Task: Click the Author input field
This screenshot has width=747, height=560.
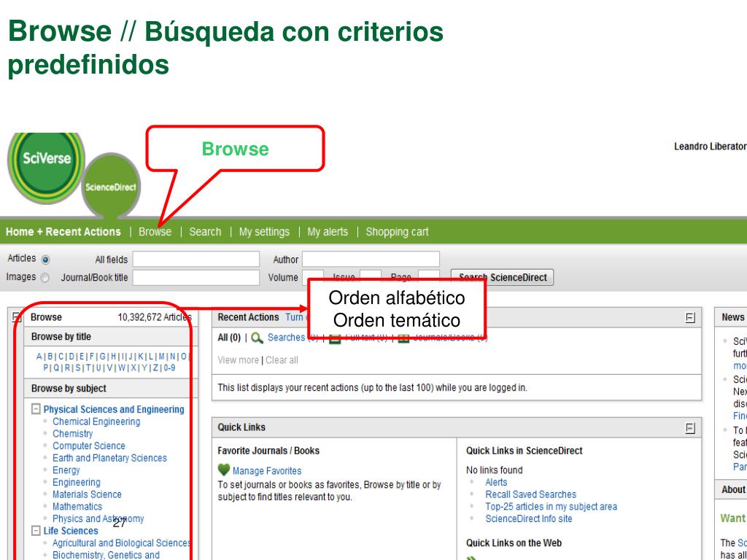Action: point(371,259)
